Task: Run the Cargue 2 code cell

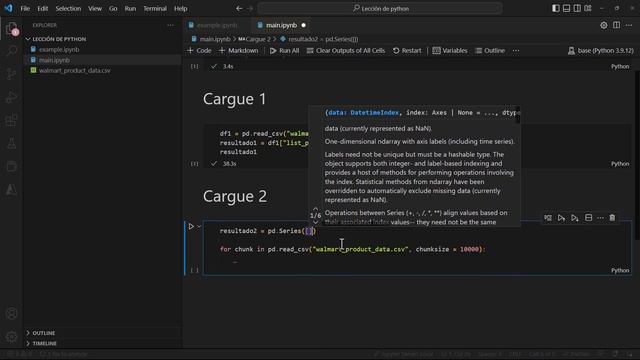Action: pyautogui.click(x=191, y=226)
